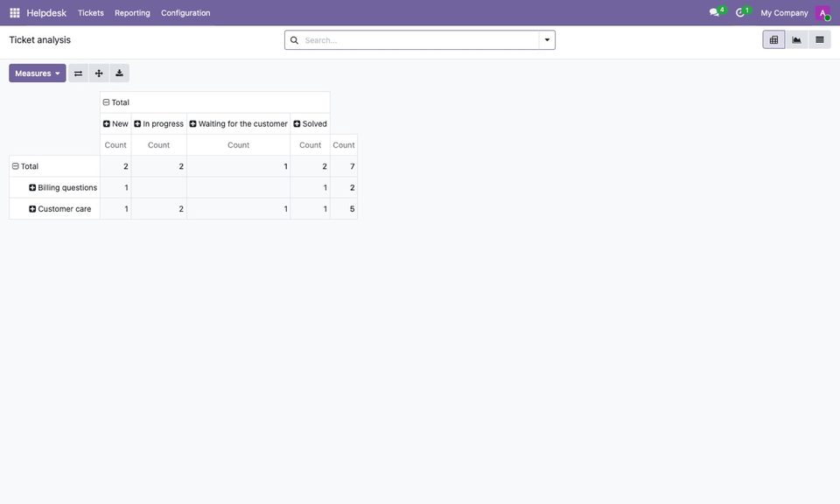Collapse the Total column header
Image resolution: width=840 pixels, height=504 pixels.
[x=215, y=102]
